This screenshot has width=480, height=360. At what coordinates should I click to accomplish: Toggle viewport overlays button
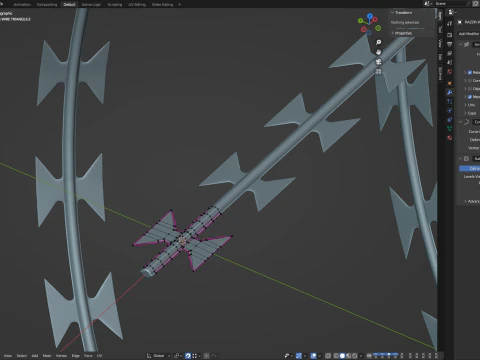pos(313,356)
